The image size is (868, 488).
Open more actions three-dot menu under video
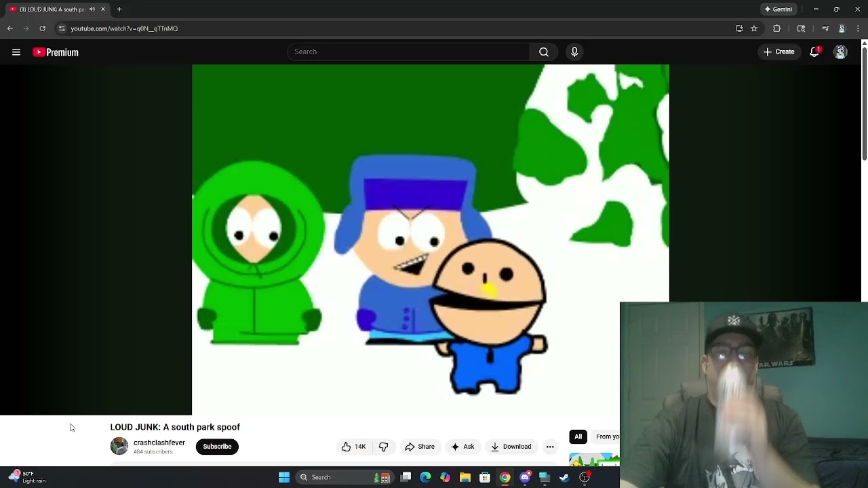[550, 447]
